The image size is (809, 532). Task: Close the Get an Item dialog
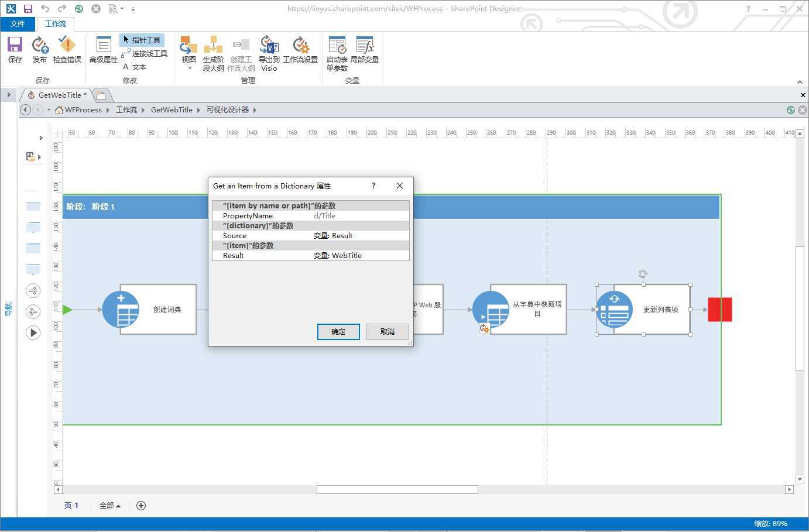(399, 186)
